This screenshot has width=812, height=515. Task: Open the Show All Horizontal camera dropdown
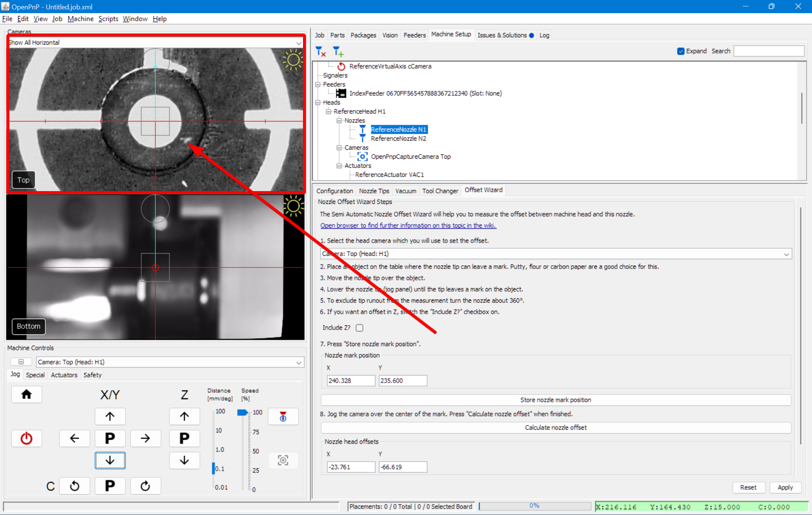point(298,43)
